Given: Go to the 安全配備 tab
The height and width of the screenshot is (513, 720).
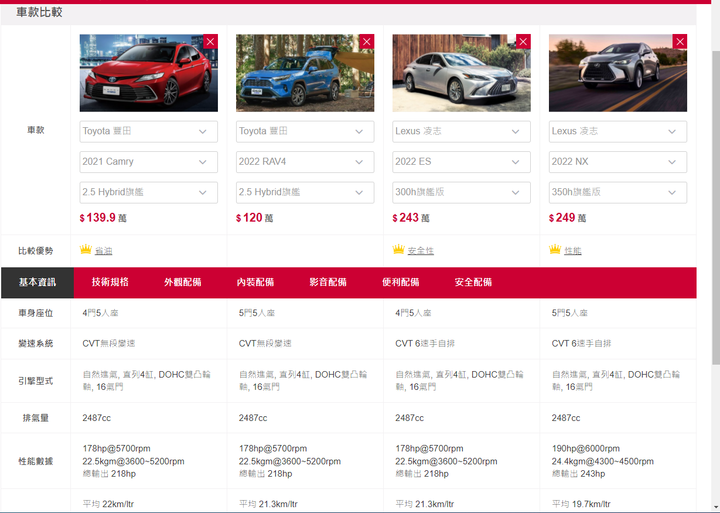Looking at the screenshot, I should coord(473,282).
